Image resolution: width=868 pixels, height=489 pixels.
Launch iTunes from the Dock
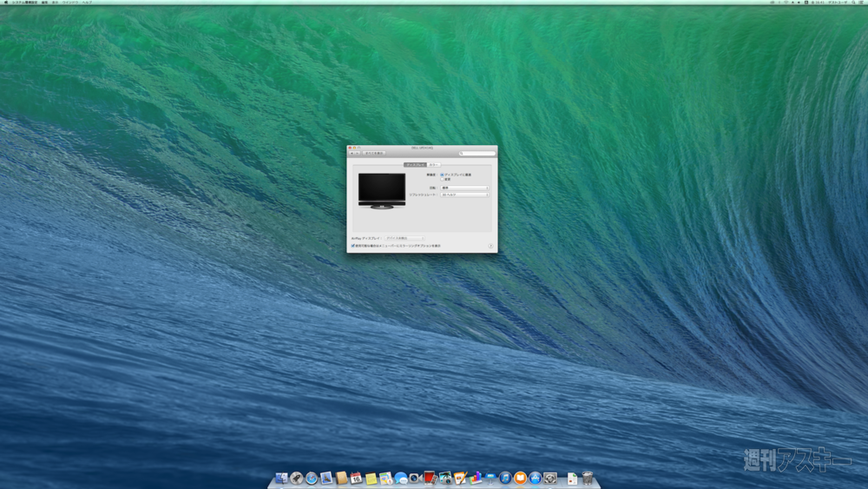[505, 479]
